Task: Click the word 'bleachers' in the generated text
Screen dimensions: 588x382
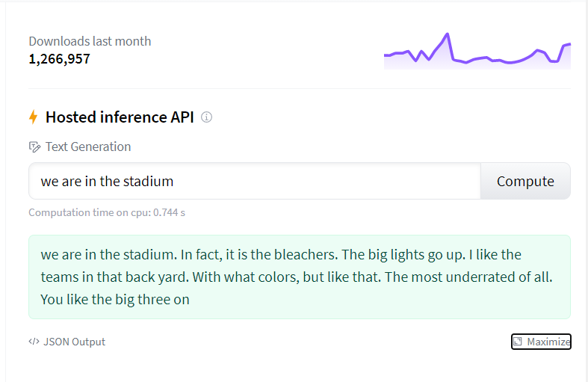Action: click(306, 255)
